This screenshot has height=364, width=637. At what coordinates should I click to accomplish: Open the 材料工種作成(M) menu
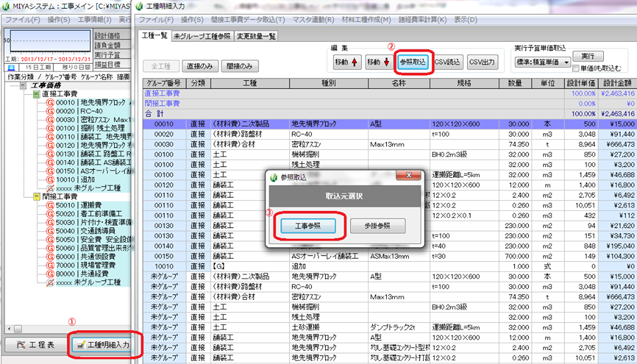pyautogui.click(x=366, y=19)
